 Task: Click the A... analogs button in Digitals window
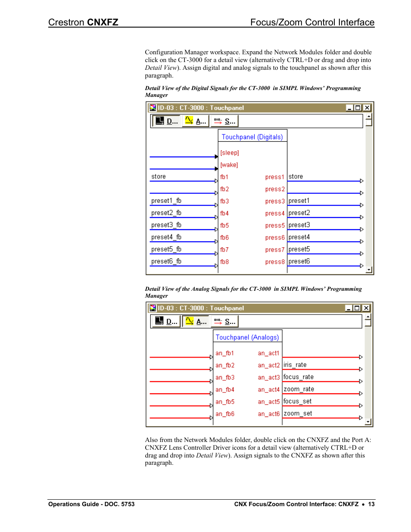point(195,121)
